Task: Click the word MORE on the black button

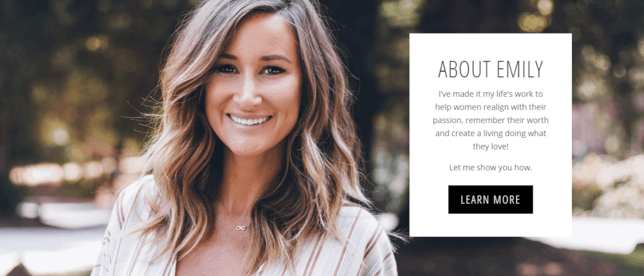Action: tap(507, 200)
